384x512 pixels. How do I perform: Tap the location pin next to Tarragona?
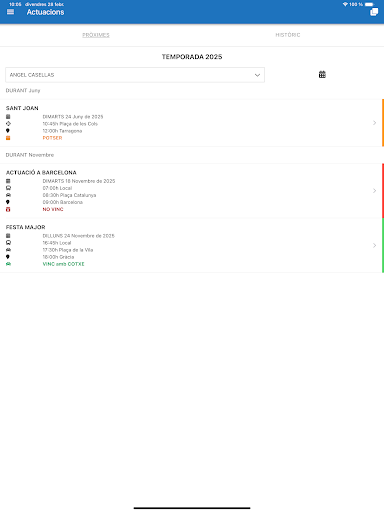(8, 131)
